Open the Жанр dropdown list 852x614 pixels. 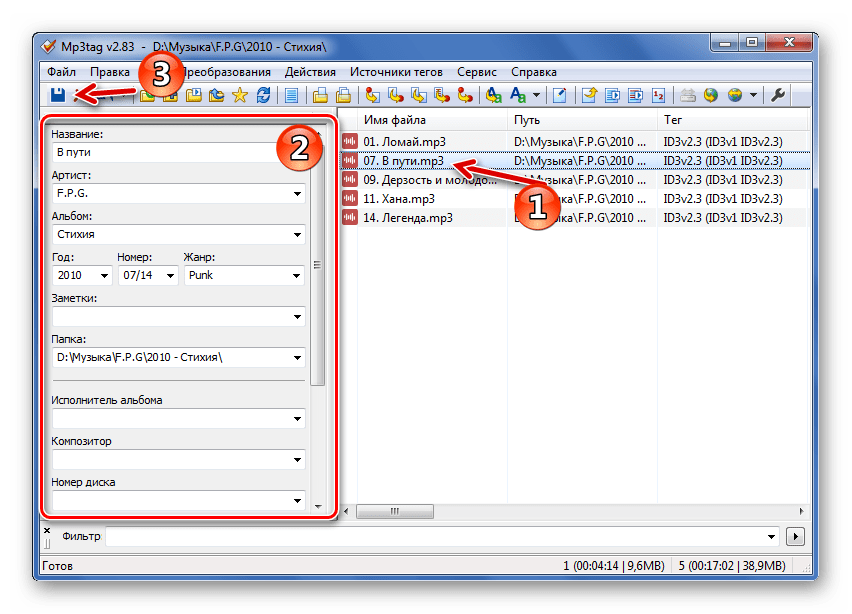298,276
